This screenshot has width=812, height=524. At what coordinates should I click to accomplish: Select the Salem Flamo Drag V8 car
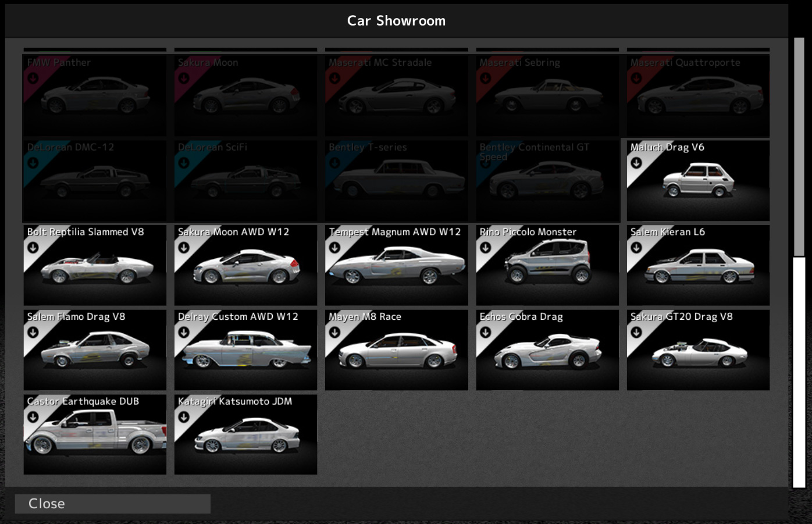(94, 350)
